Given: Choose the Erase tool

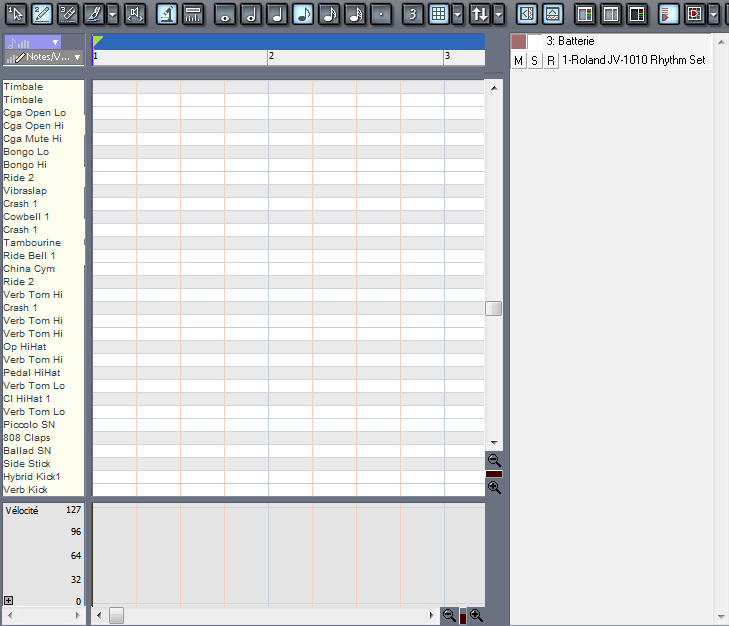Looking at the screenshot, I should click(68, 14).
